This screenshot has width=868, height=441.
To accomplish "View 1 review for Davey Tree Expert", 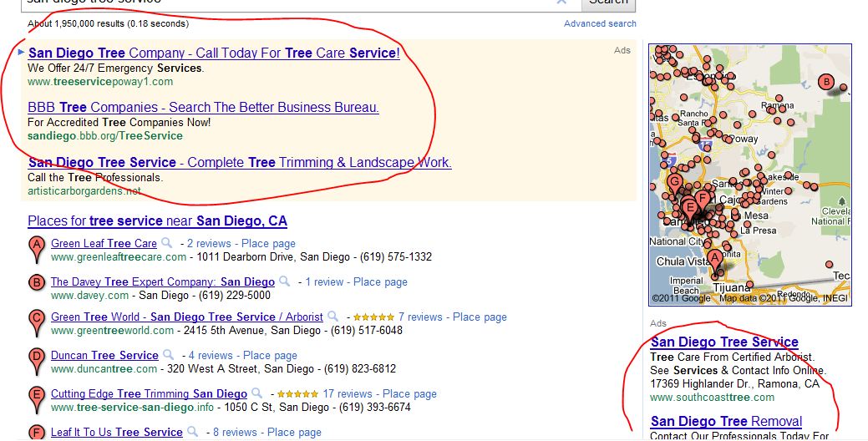I will (324, 282).
